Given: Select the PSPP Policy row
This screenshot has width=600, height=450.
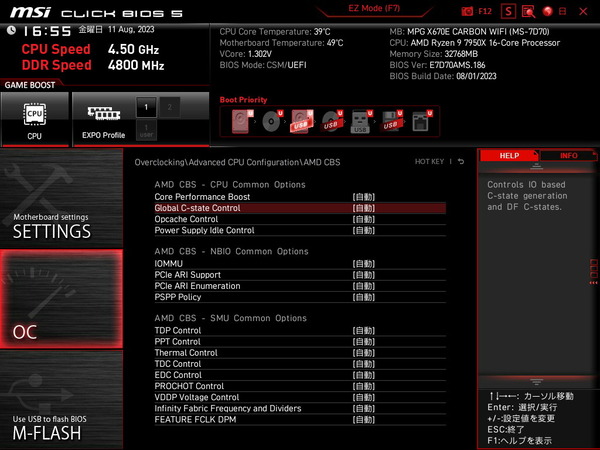Looking at the screenshot, I should (x=300, y=297).
